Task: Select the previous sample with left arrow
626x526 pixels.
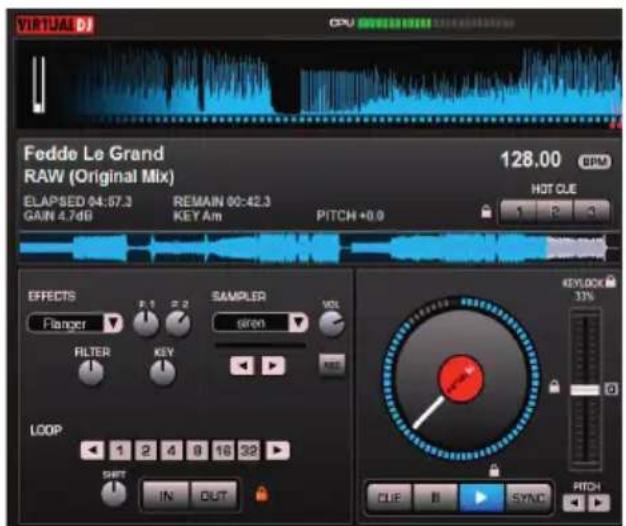Action: [242, 366]
